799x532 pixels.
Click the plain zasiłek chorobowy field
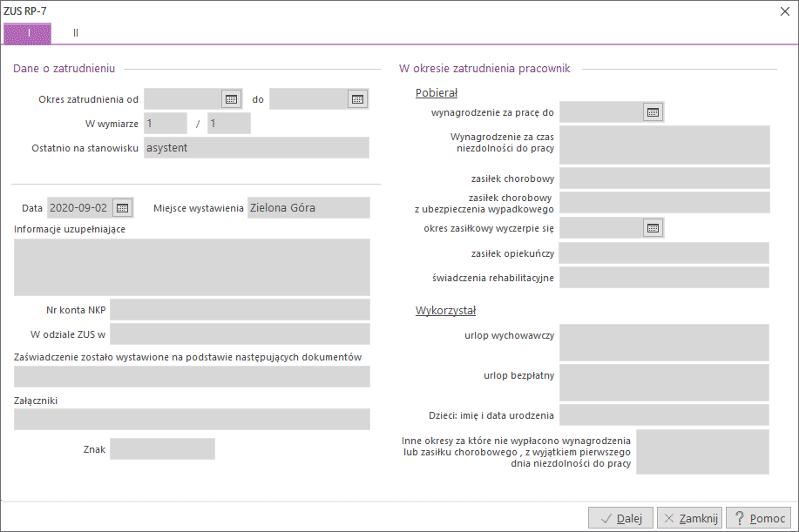(665, 178)
